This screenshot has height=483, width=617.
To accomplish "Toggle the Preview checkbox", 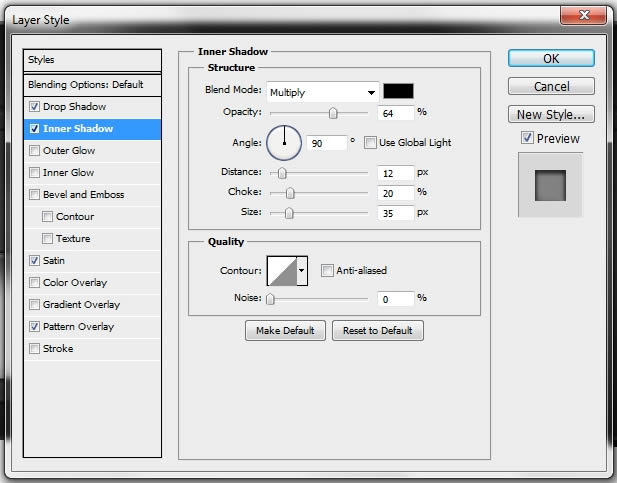I will click(x=527, y=138).
